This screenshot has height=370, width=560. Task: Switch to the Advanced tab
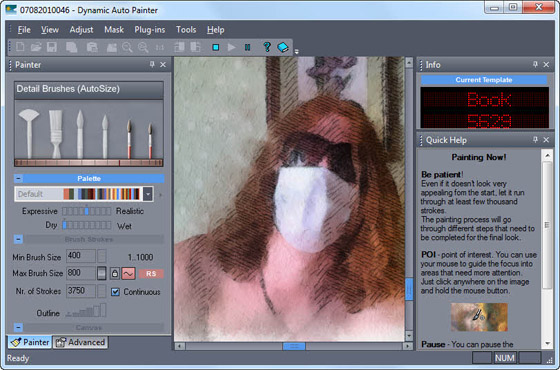coord(80,342)
